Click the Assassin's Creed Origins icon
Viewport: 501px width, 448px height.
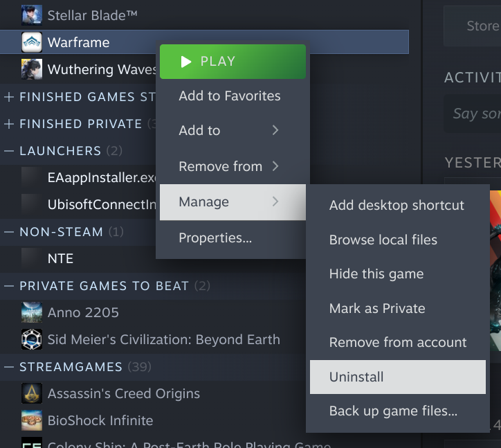32,393
